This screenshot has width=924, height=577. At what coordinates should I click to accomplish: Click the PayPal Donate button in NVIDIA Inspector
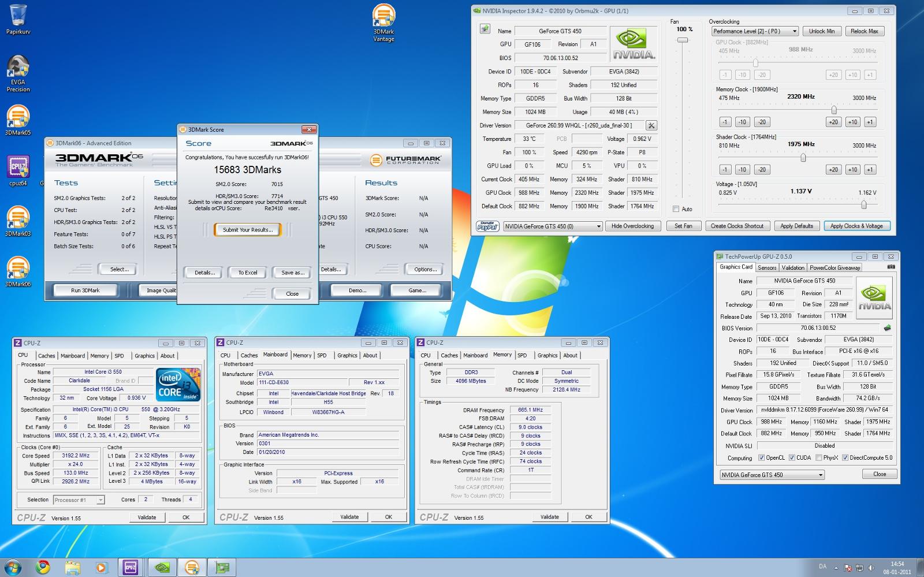click(x=487, y=226)
